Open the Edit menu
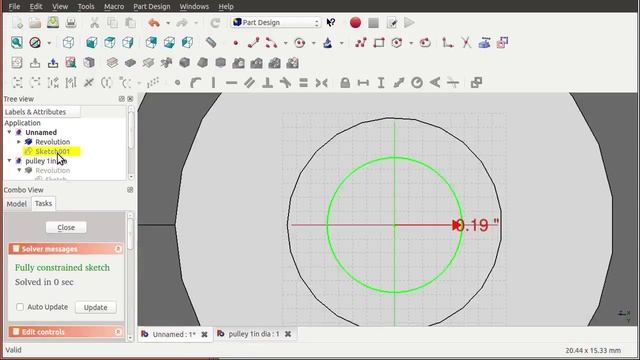This screenshot has width=640, height=360. pyautogui.click(x=36, y=7)
